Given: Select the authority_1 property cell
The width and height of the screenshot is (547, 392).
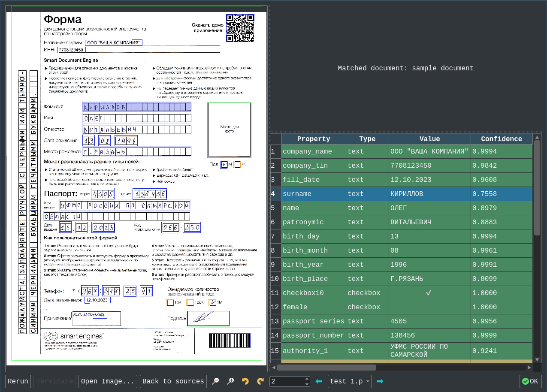Looking at the screenshot, I should 314,351.
